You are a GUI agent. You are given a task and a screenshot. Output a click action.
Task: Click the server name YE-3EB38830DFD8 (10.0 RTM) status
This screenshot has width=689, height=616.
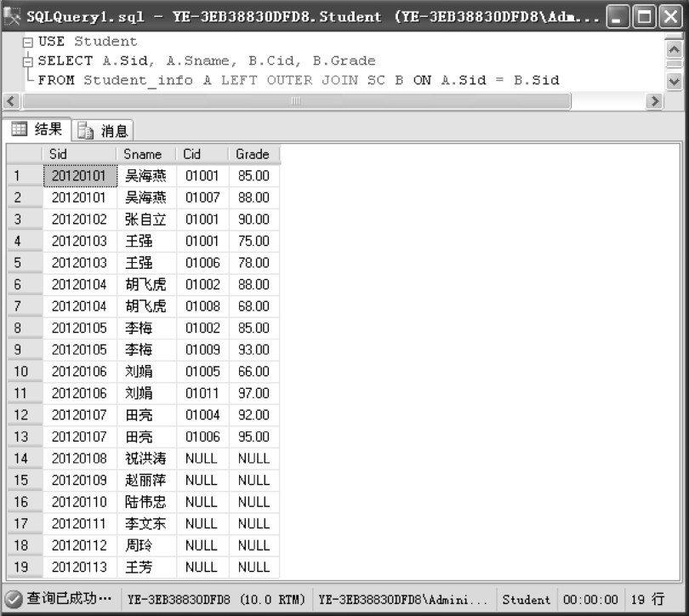[216, 599]
